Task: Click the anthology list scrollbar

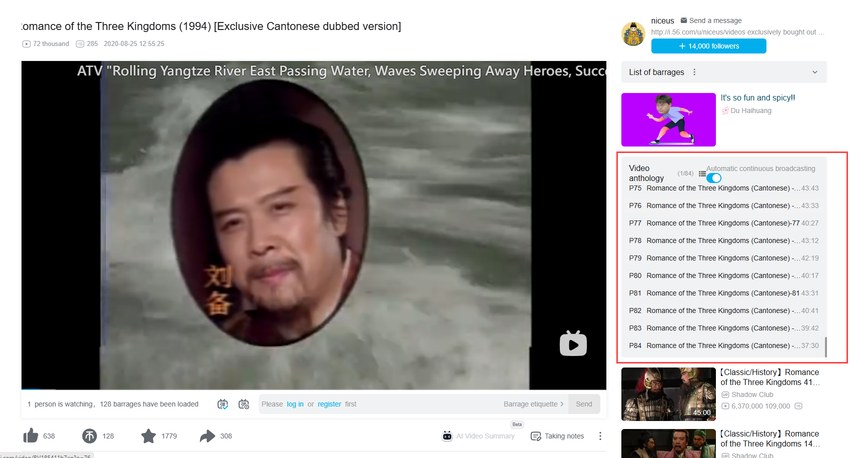Action: 825,347
